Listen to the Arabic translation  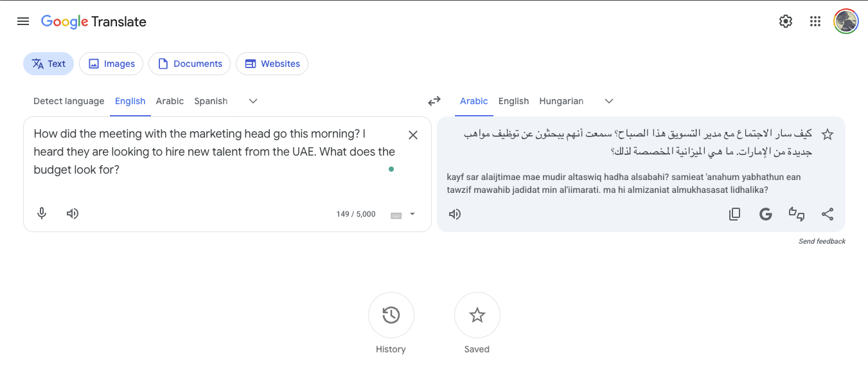(x=454, y=213)
